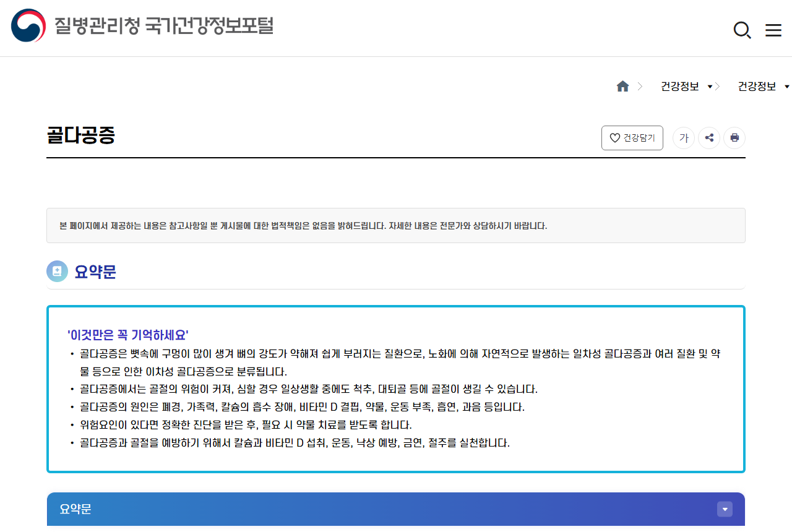Click the 골다공증 page title
Screen dimensions: 792x532
[81, 135]
